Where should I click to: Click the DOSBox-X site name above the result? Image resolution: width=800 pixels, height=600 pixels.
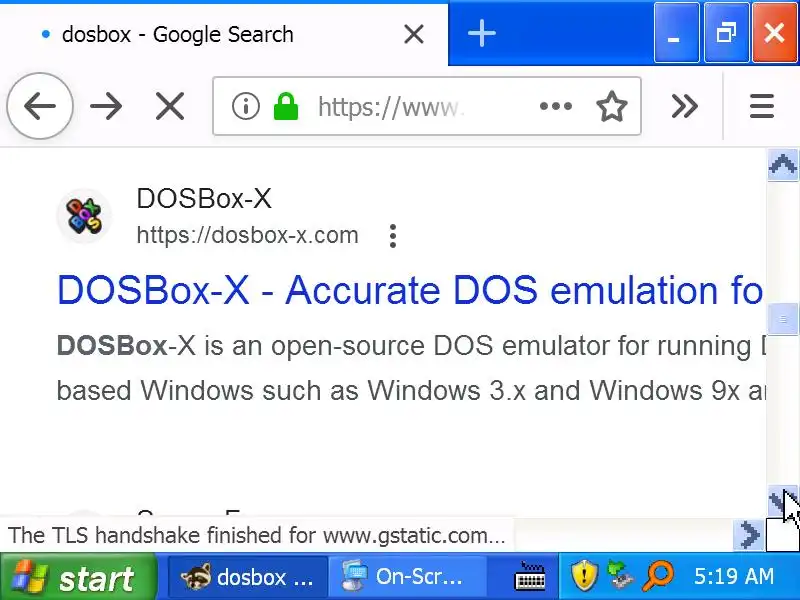204,198
